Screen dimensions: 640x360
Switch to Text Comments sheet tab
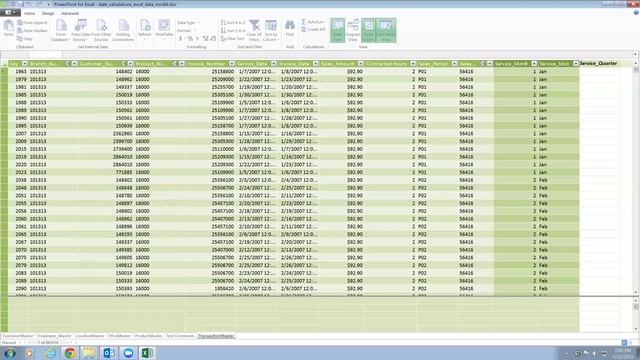180,336
